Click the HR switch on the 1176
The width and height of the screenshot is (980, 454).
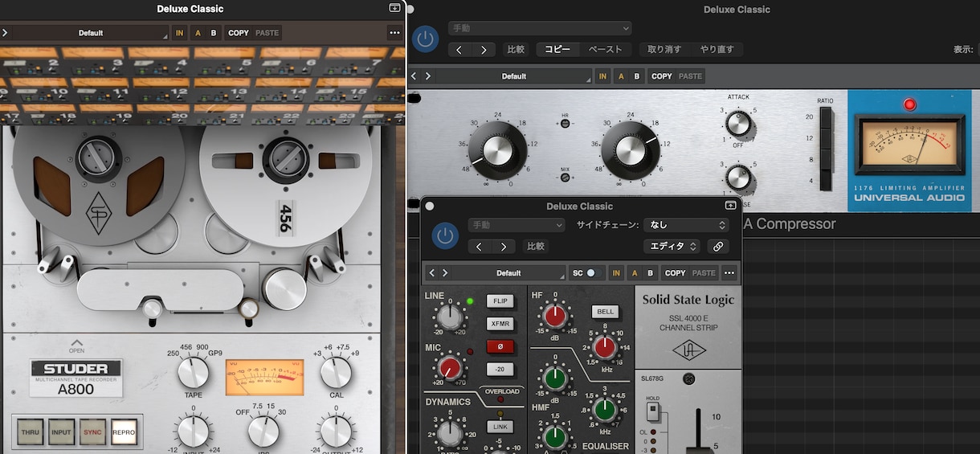[x=564, y=125]
